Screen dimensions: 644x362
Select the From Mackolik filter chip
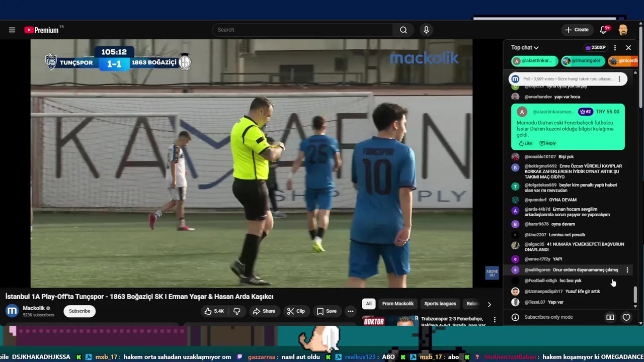click(398, 304)
